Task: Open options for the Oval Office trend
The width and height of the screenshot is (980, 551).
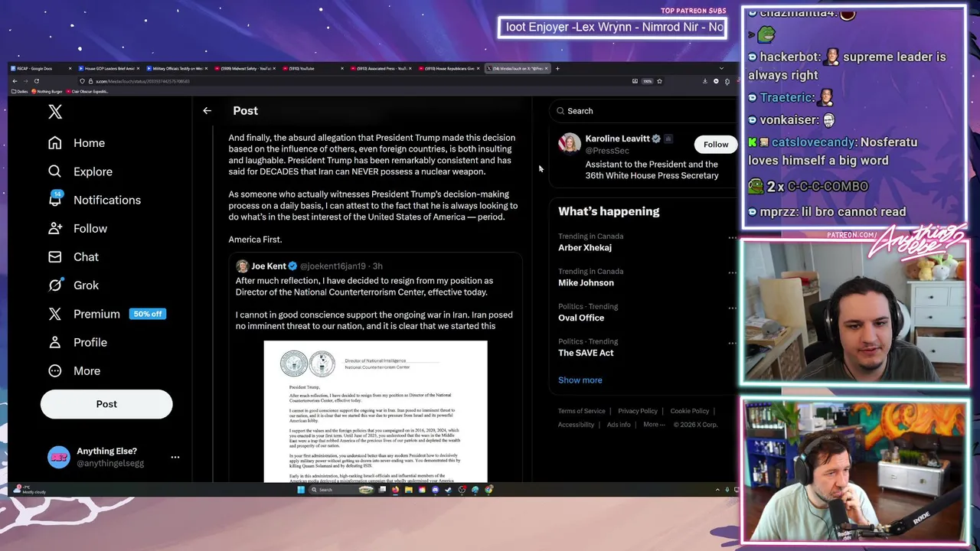Action: 732,308
